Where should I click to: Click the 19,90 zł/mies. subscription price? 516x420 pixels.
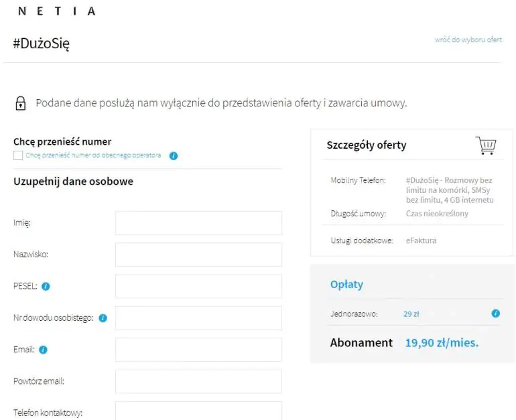click(442, 343)
